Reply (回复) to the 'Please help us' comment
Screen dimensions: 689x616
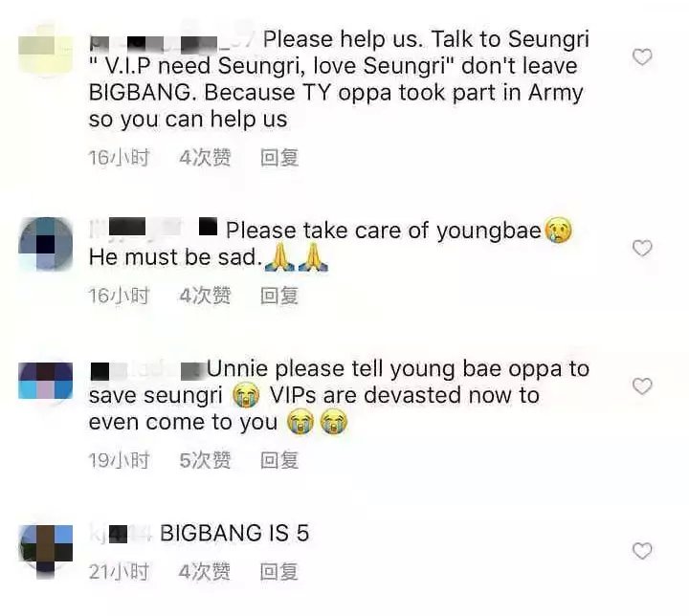[x=279, y=158]
